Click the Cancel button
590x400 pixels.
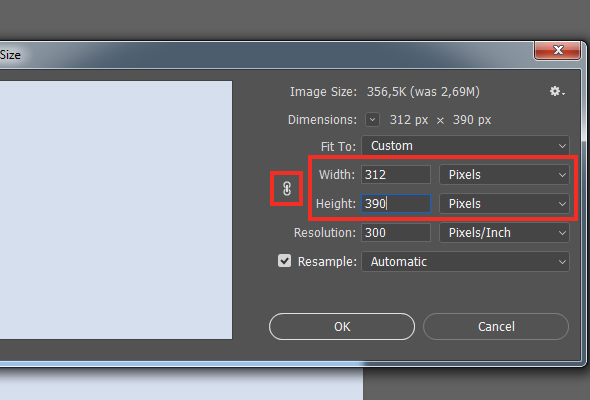click(496, 327)
